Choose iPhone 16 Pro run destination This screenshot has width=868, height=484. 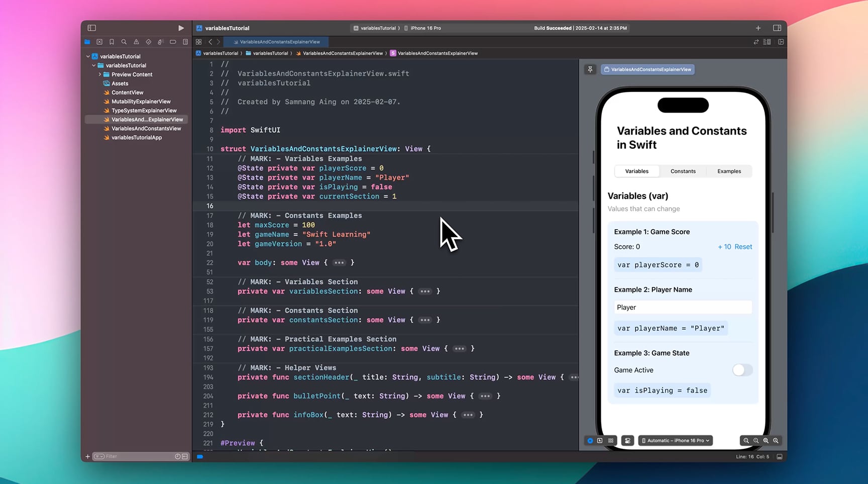click(x=422, y=28)
